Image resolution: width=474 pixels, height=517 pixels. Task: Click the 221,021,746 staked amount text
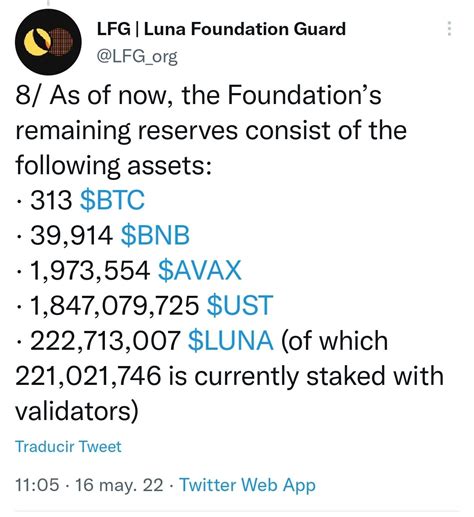[x=88, y=376]
